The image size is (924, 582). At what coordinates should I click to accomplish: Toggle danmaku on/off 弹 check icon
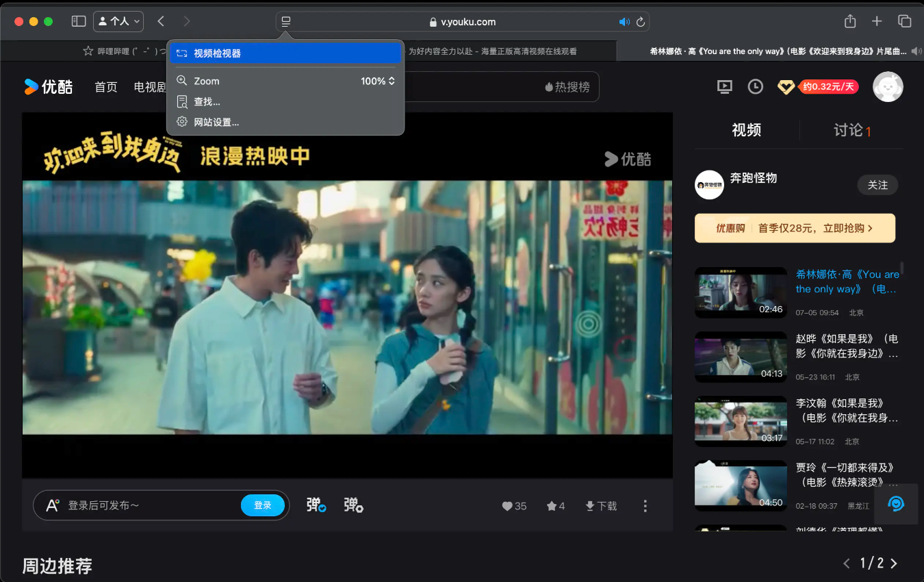[x=316, y=505]
